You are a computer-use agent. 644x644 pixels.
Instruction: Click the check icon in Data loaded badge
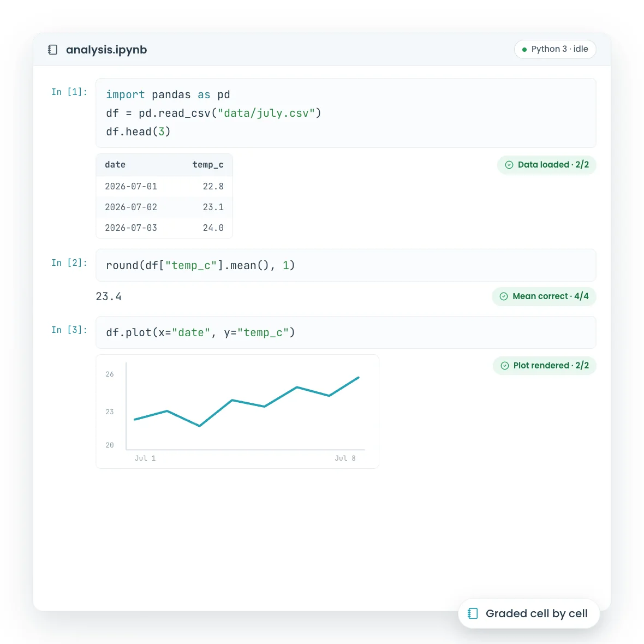(509, 165)
